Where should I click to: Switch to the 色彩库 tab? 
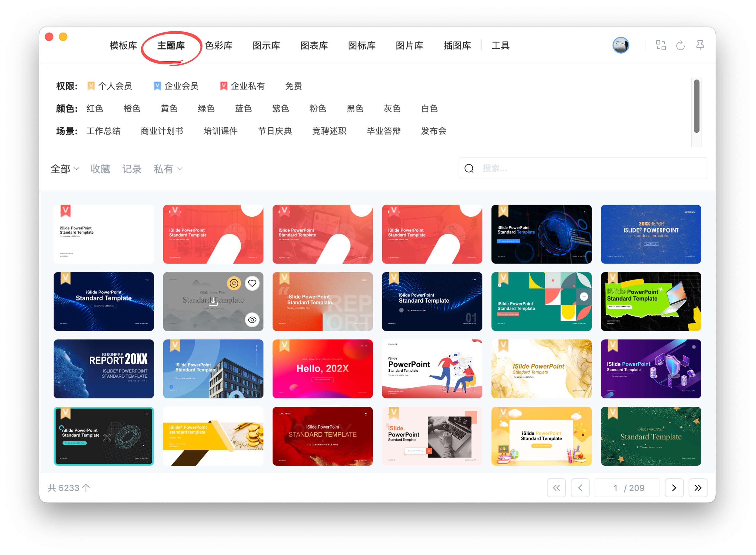point(219,46)
